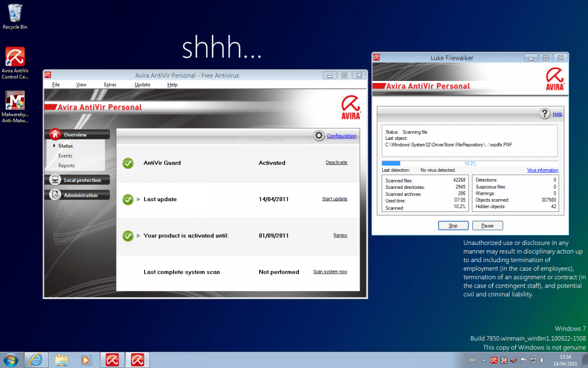Click the green check beside Last update
This screenshot has width=588, height=368.
(128, 199)
